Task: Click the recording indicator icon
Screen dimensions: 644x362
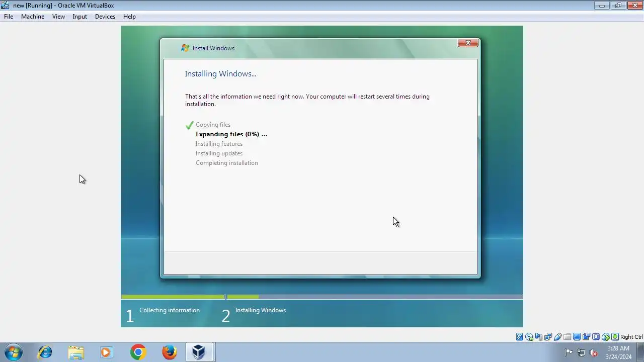Action: (x=586, y=337)
